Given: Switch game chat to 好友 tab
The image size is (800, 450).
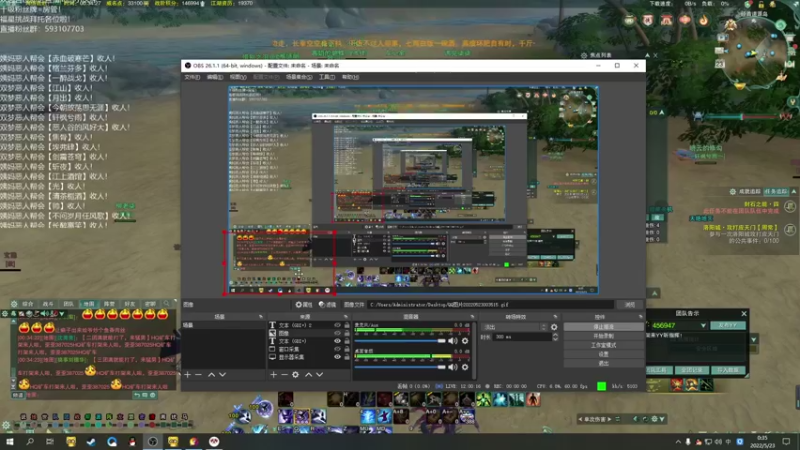Looking at the screenshot, I should (x=130, y=304).
